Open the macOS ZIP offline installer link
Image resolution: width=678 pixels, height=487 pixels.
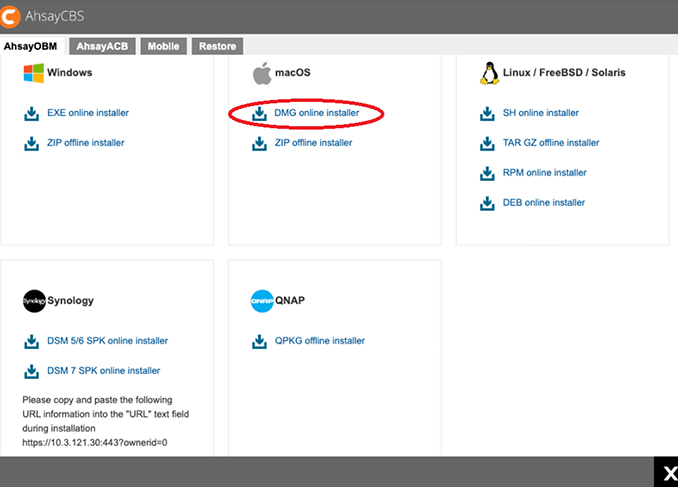coord(313,143)
